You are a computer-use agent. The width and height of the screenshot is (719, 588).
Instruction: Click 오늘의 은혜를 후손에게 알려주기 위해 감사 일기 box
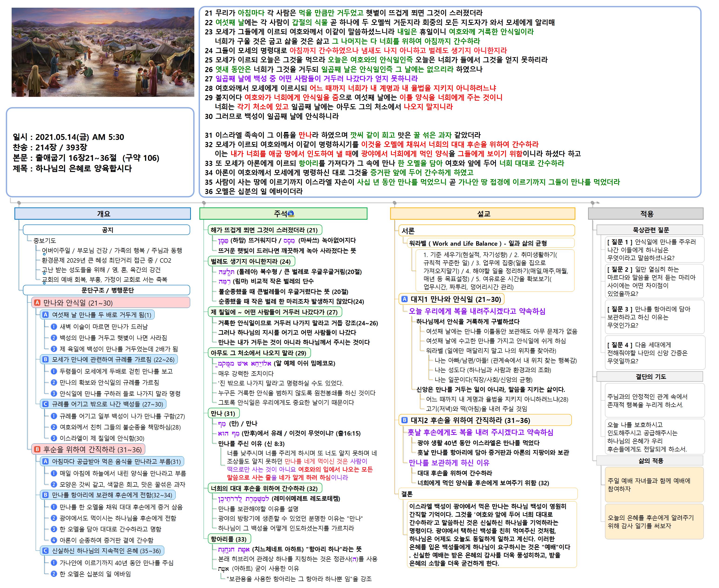tap(654, 522)
